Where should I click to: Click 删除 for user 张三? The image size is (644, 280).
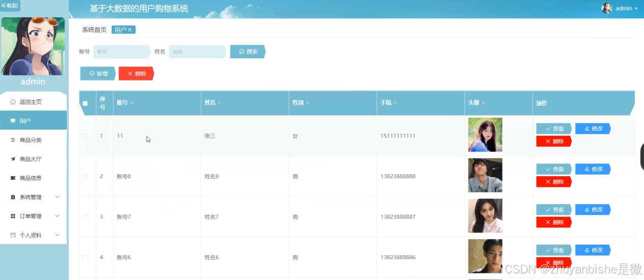coord(554,141)
